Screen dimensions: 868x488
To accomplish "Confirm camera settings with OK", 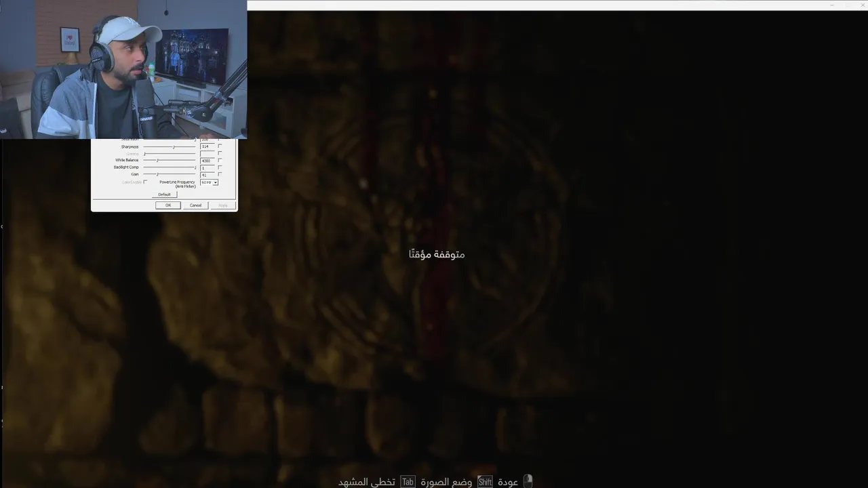I will click(168, 205).
